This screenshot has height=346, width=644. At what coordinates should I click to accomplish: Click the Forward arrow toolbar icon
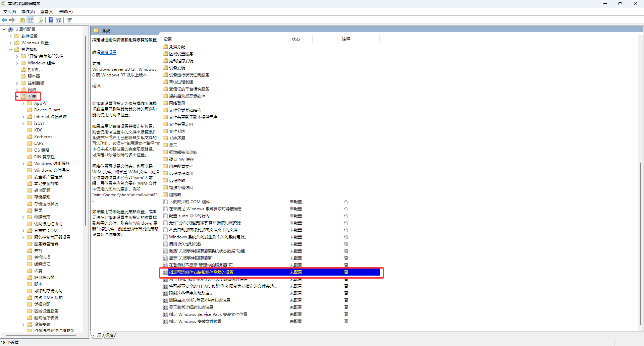pos(12,20)
